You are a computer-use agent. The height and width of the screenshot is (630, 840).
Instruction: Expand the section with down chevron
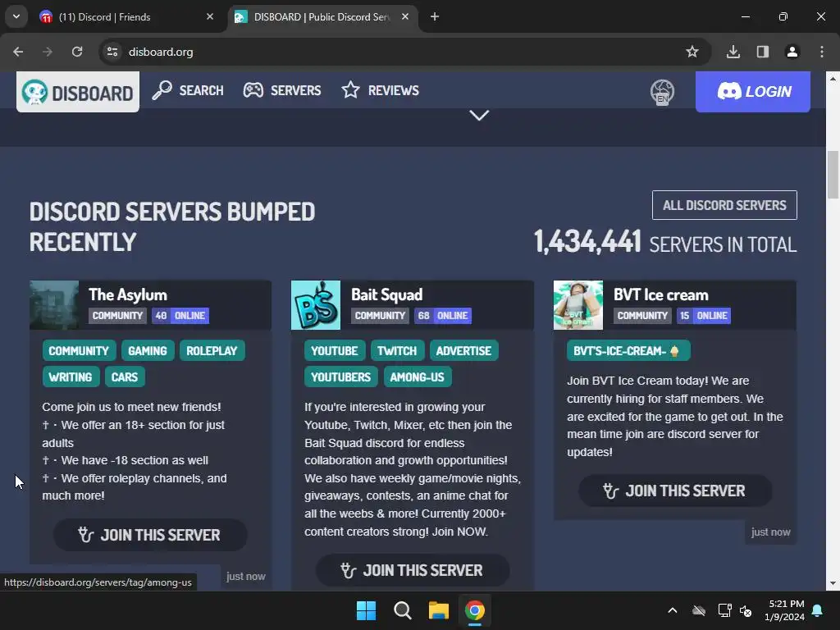(x=479, y=115)
